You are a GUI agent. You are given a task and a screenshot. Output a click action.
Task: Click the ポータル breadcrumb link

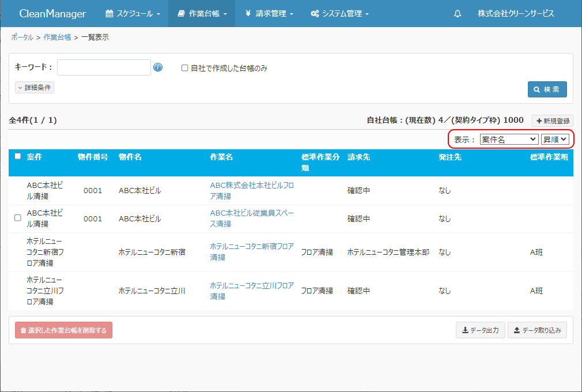pyautogui.click(x=22, y=37)
